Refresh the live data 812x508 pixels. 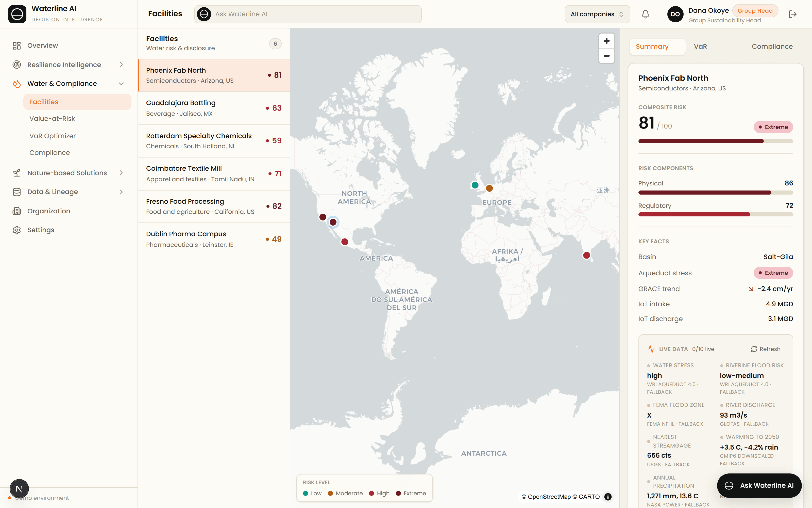[766, 349]
